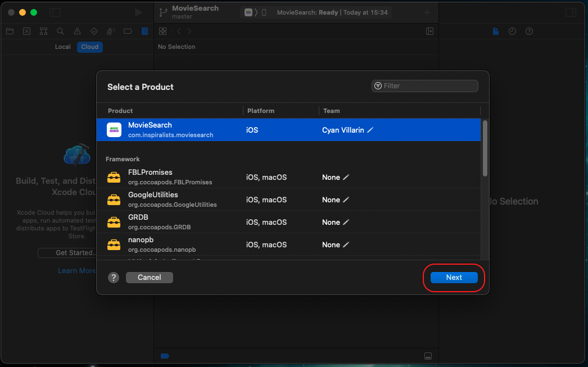Click the com.inspiralists.moviesearch bundle identifier
This screenshot has height=367, width=588.
coord(171,135)
